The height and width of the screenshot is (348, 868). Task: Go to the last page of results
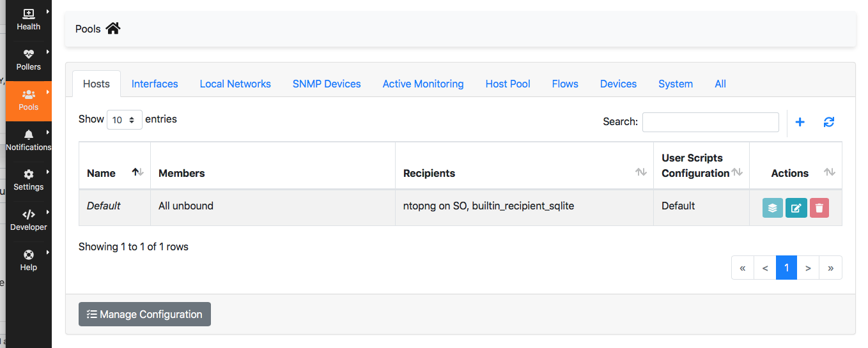tap(830, 268)
